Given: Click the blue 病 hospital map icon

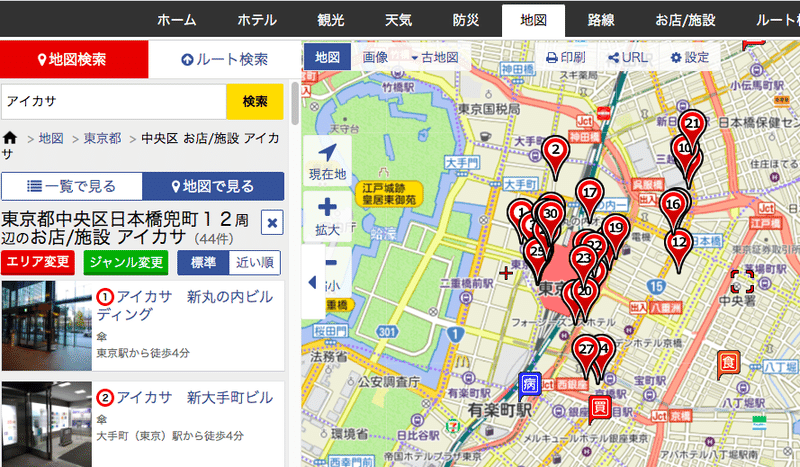Looking at the screenshot, I should pos(530,385).
